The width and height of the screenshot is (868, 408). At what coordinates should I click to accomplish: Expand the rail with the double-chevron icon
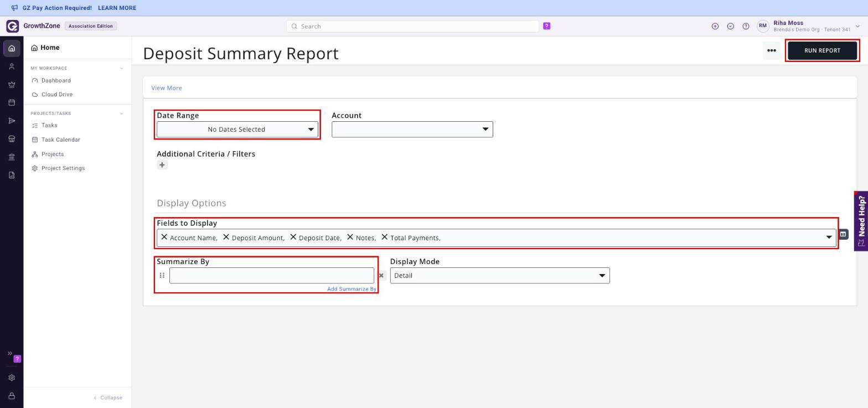click(x=9, y=353)
